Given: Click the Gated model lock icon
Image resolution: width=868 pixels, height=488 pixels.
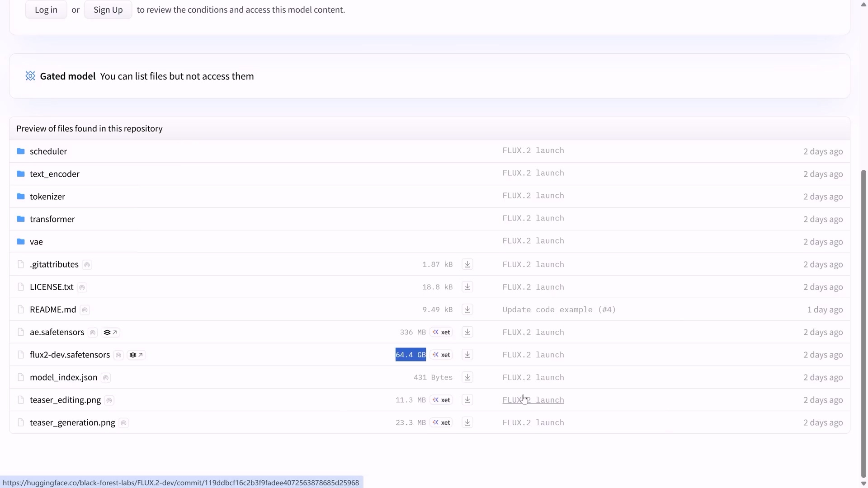Looking at the screenshot, I should click(30, 76).
